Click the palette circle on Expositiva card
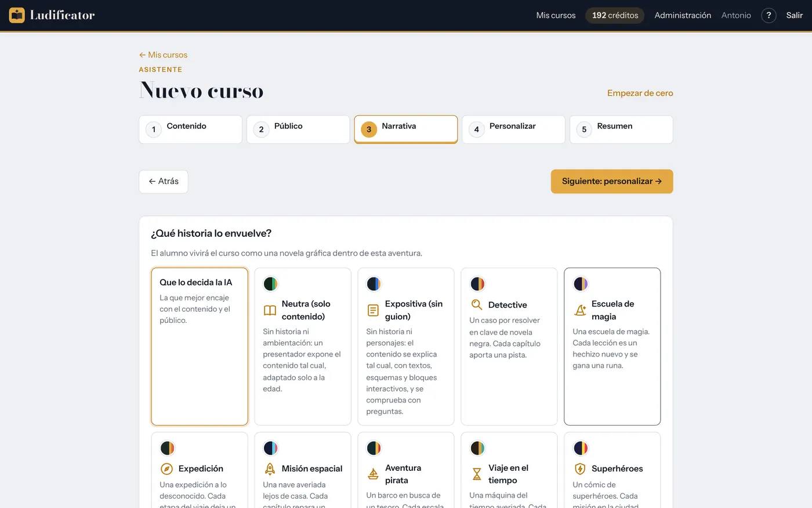 374,284
